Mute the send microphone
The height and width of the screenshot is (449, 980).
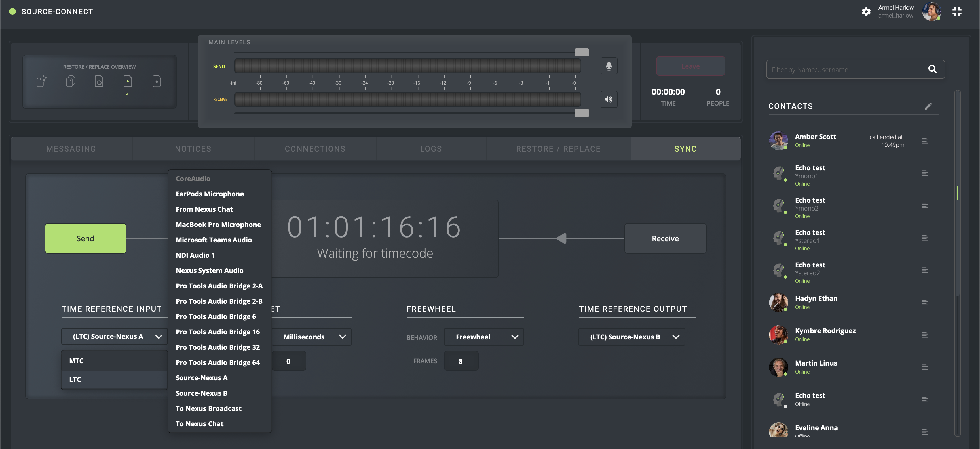[x=609, y=66]
